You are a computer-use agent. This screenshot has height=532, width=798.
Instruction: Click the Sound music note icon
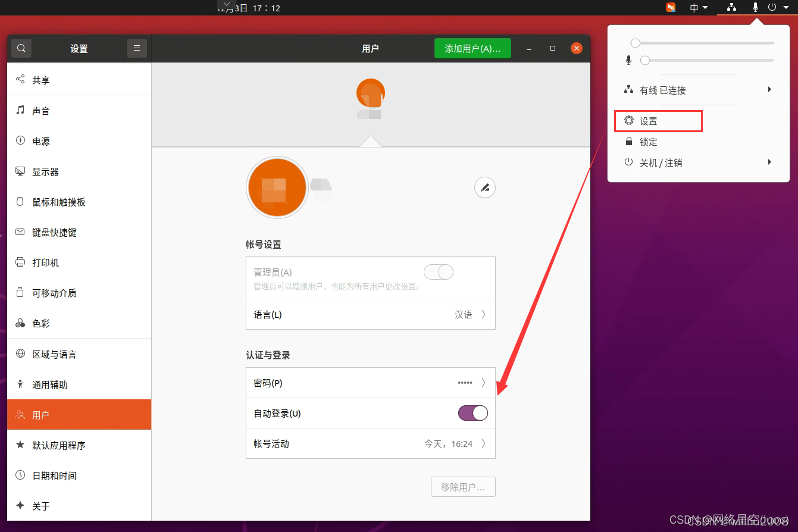[20, 110]
